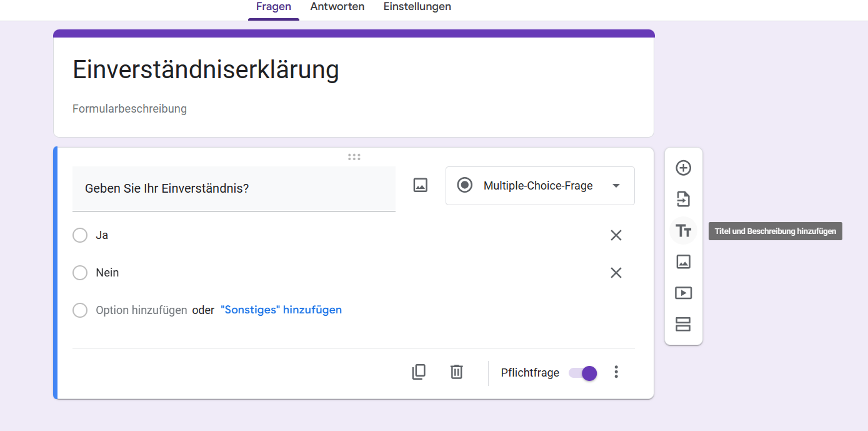Add a section from the side toolbar
The width and height of the screenshot is (868, 431).
684,325
